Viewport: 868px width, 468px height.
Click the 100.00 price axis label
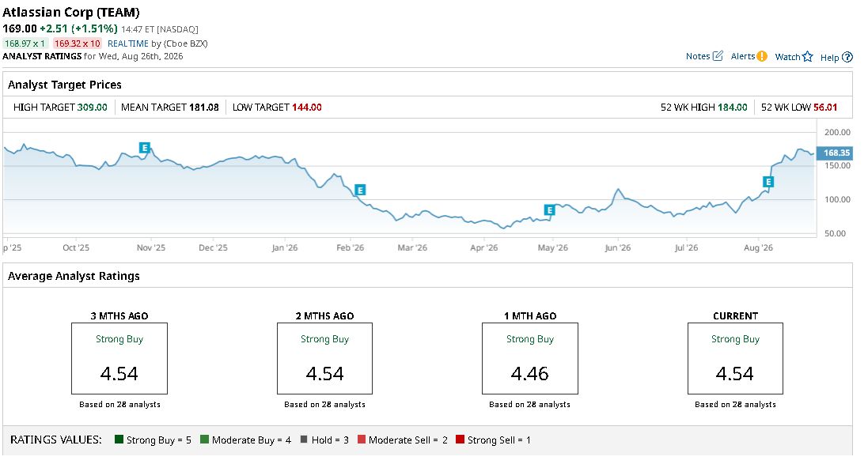pos(837,200)
